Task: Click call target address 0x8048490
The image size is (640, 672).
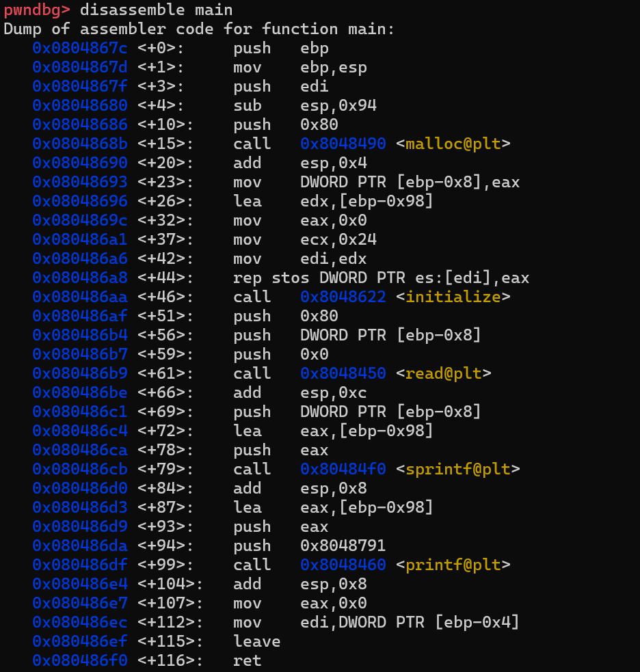Action: pos(343,144)
